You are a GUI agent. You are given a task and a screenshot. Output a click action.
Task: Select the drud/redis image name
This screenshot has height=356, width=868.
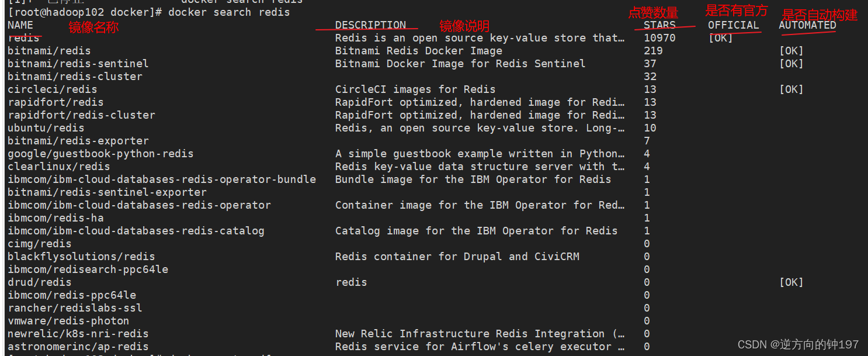pyautogui.click(x=40, y=282)
